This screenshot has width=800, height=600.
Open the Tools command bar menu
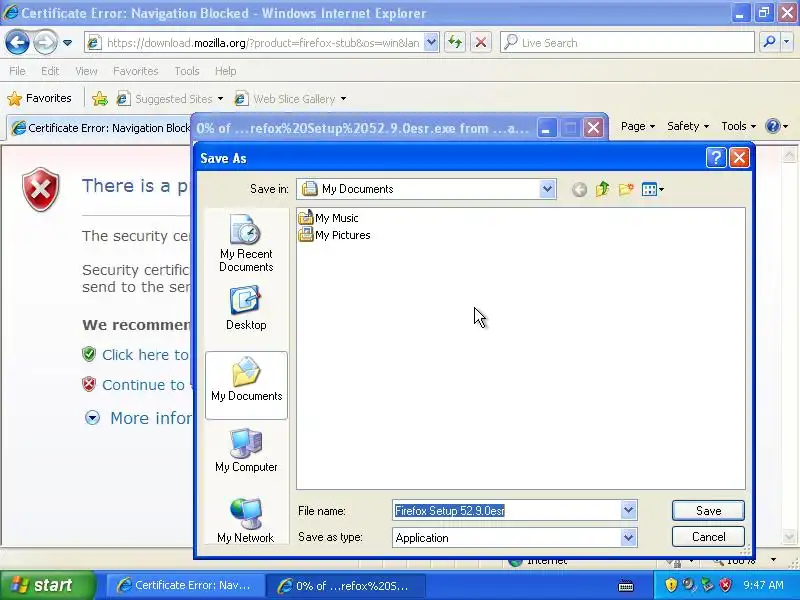738,126
